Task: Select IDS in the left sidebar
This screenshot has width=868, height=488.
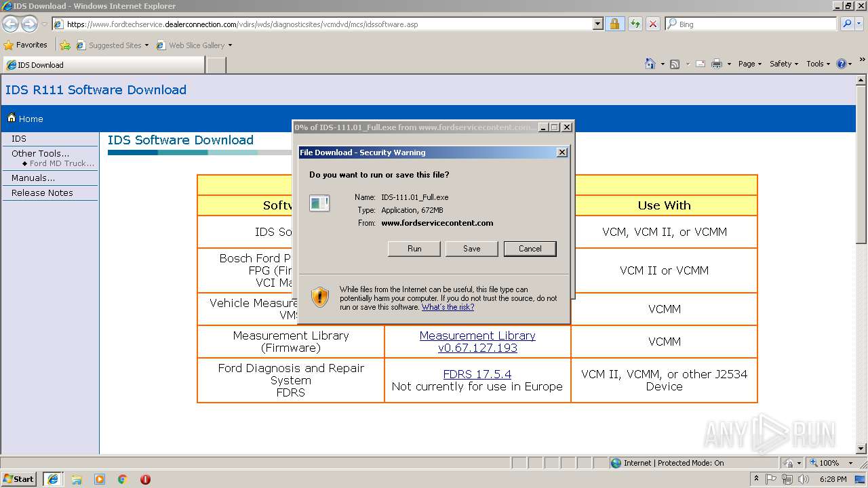Action: [19, 138]
